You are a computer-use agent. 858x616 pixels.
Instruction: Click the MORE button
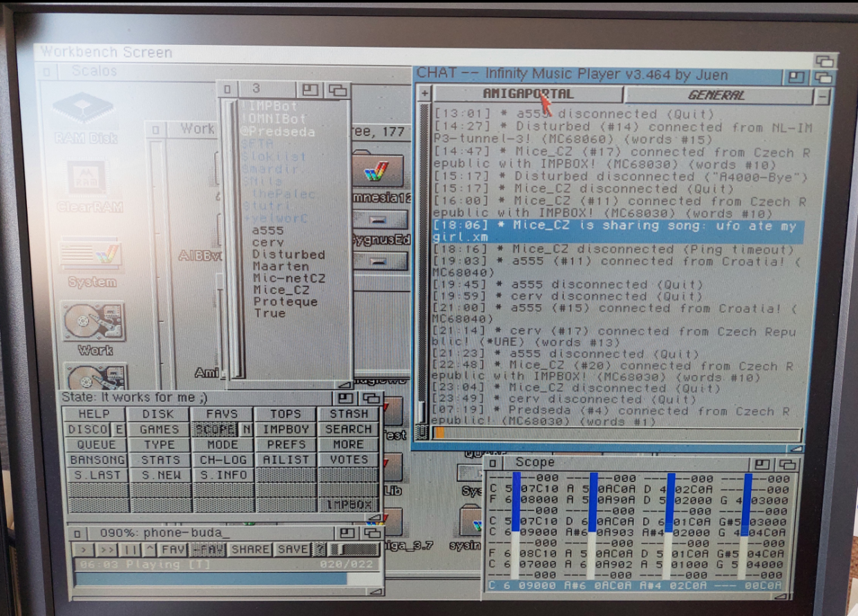click(x=349, y=445)
